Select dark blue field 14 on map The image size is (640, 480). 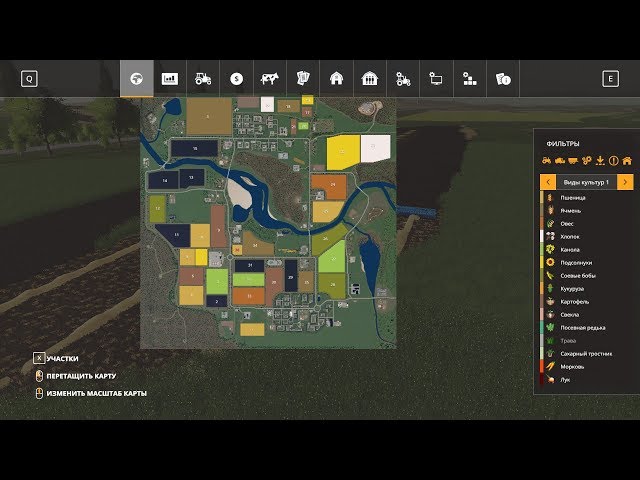click(164, 180)
